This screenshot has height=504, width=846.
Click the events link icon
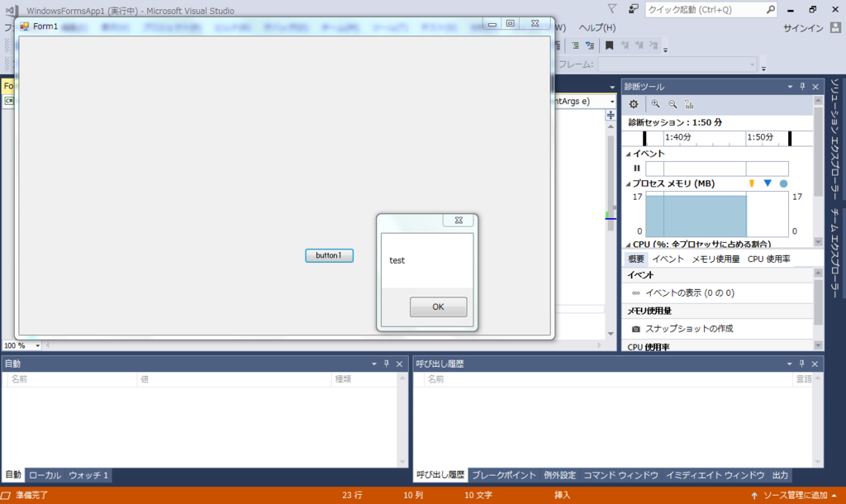(x=636, y=293)
